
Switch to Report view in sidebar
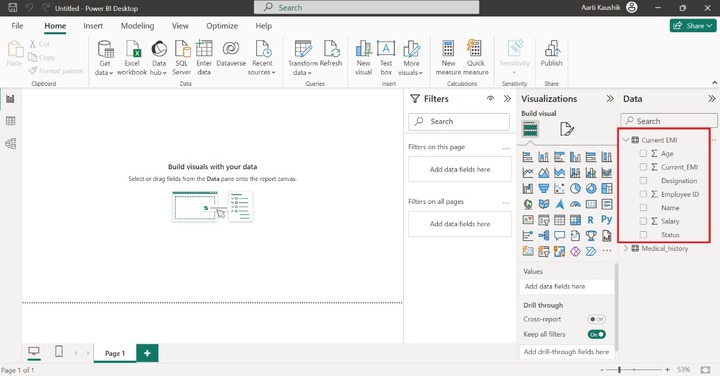click(10, 99)
